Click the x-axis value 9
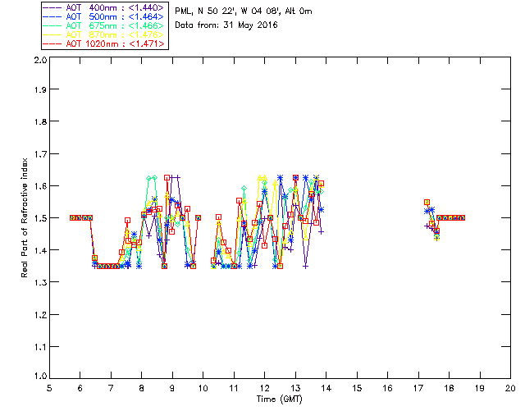 (x=172, y=388)
